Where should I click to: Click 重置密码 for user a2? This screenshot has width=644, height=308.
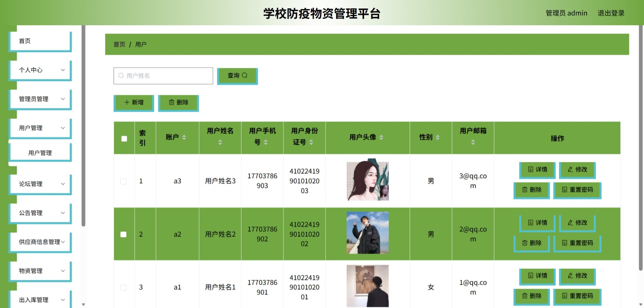[577, 243]
